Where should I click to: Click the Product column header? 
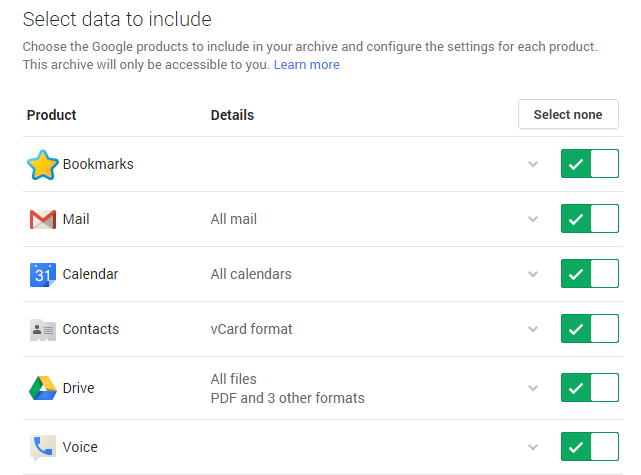point(52,115)
